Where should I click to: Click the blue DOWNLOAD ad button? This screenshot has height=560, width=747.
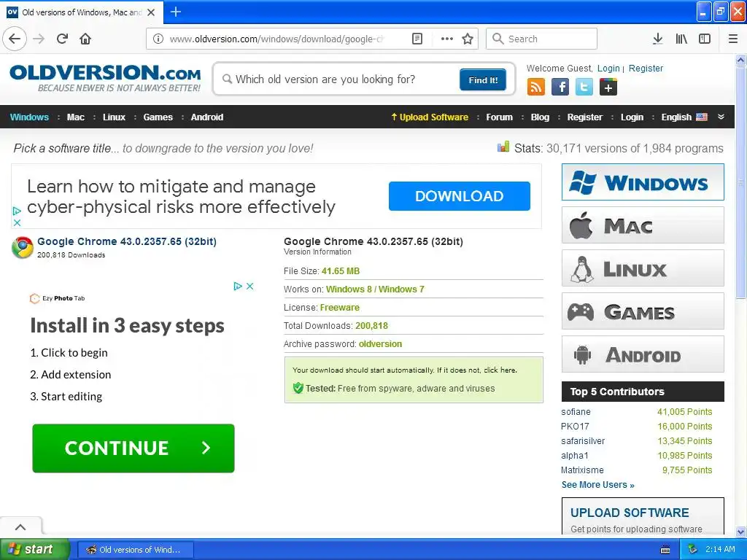point(460,196)
